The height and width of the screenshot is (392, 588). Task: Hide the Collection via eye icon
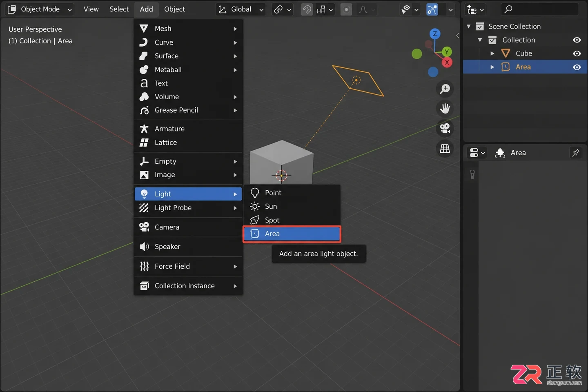(x=577, y=40)
